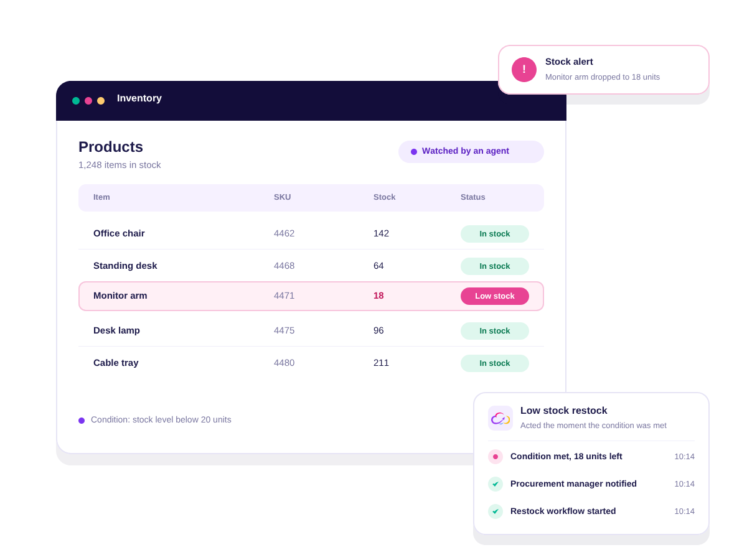The height and width of the screenshot is (560, 747).
Task: Click the pink window dot in Inventory
Action: click(88, 101)
